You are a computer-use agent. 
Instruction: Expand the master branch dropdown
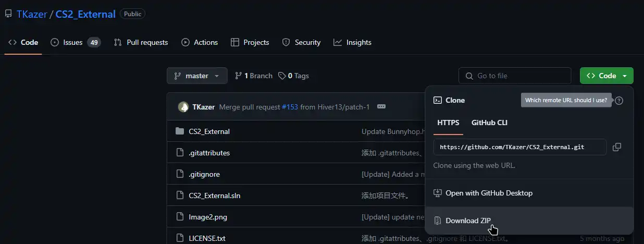click(x=197, y=76)
